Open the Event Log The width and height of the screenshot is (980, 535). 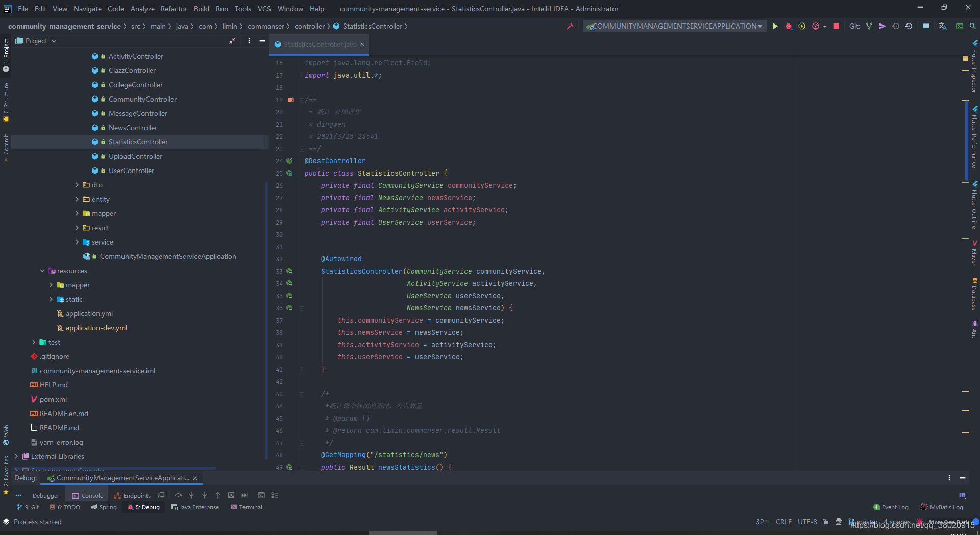[x=891, y=507]
